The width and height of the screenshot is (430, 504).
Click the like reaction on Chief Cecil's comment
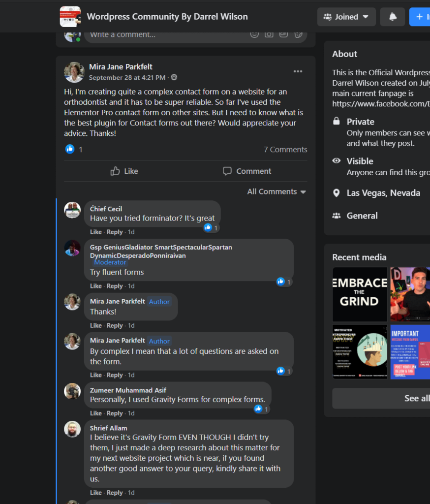pos(208,227)
